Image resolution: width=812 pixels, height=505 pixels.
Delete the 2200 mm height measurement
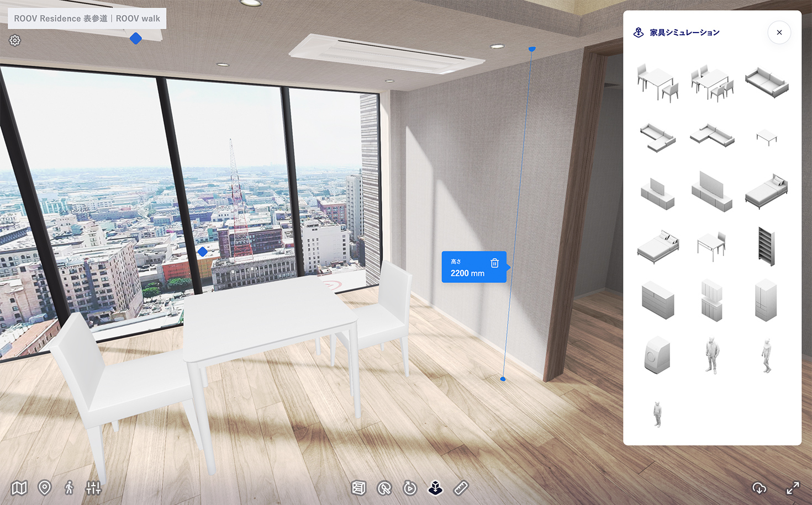[x=494, y=263]
